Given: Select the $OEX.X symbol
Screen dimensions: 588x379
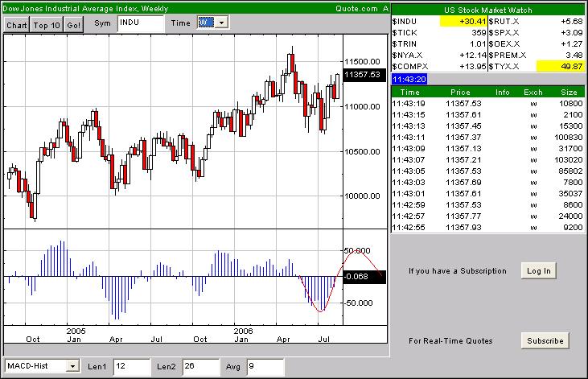Looking at the screenshot, I should tap(504, 44).
